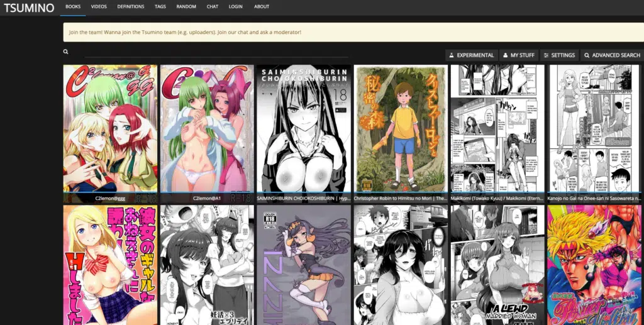
Task: Go to the Login page
Action: (x=236, y=6)
